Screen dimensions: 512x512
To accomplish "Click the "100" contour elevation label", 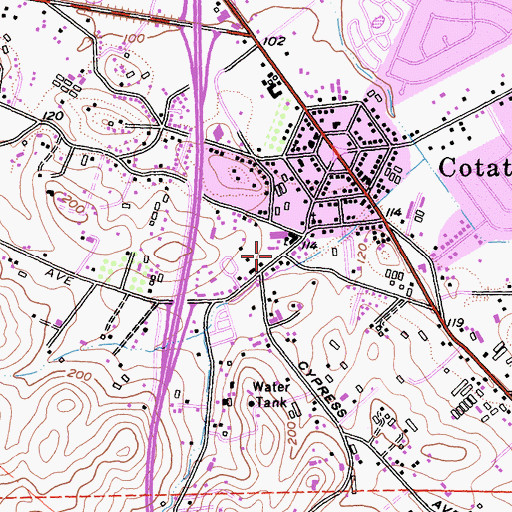I will (133, 39).
